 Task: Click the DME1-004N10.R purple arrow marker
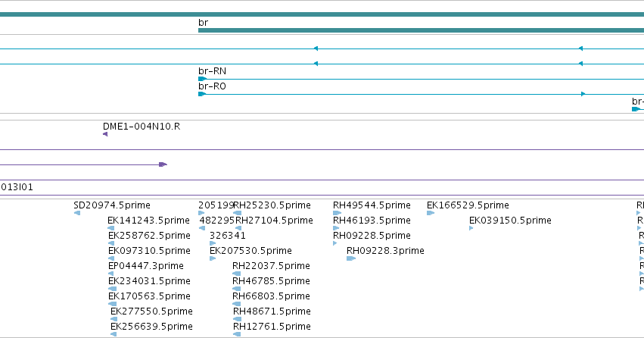point(105,134)
